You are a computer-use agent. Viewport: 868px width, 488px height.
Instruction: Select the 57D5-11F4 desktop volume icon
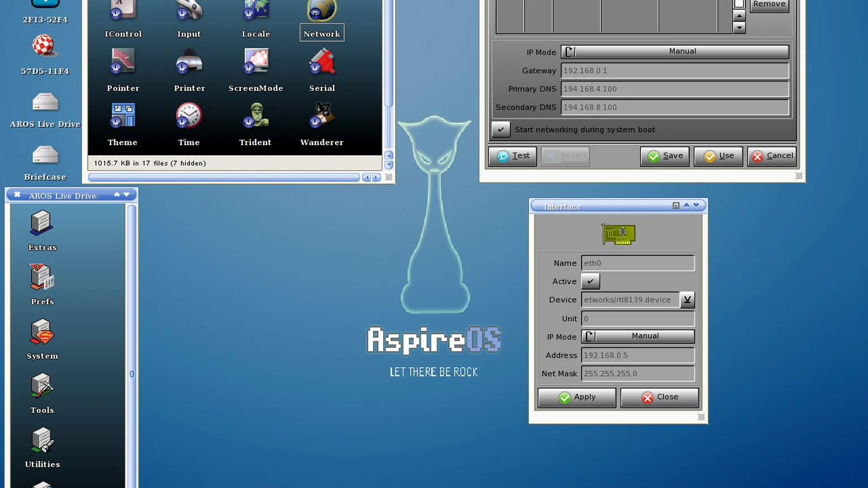click(x=45, y=55)
